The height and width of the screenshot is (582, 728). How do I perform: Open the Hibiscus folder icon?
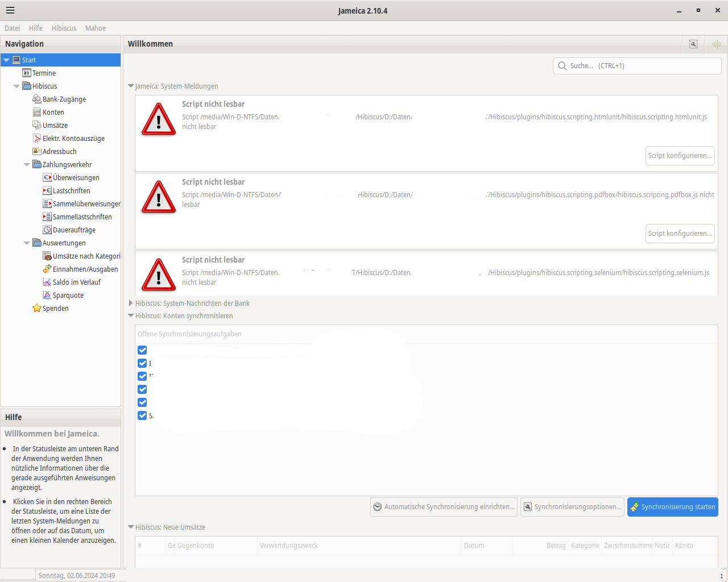click(x=26, y=86)
